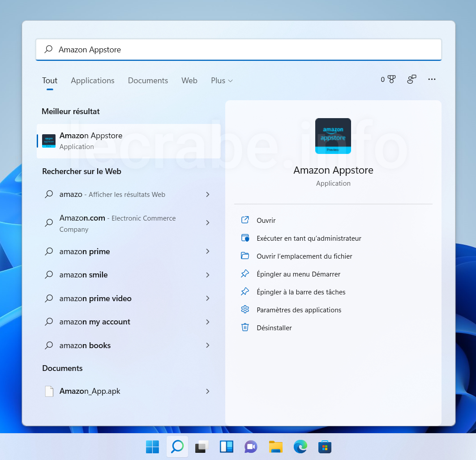Click the small Amazon Appstore icon in best result
Screen dimensions: 476x460
tap(48, 141)
